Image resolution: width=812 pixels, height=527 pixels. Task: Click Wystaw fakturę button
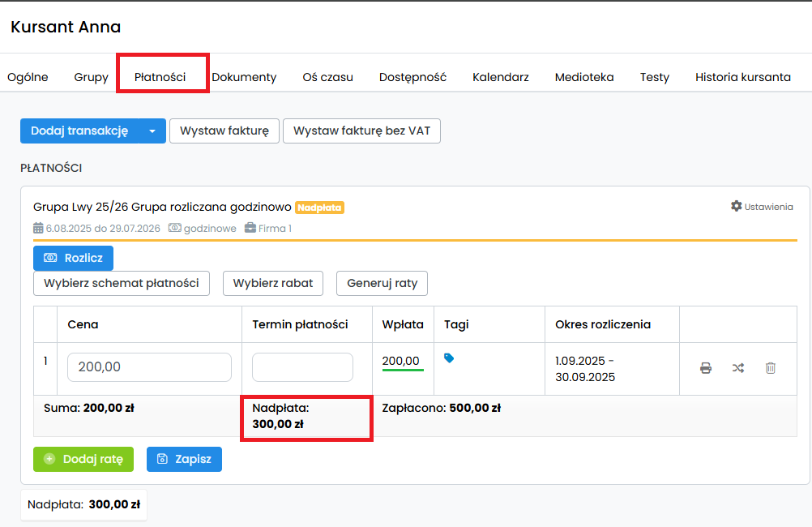point(224,131)
